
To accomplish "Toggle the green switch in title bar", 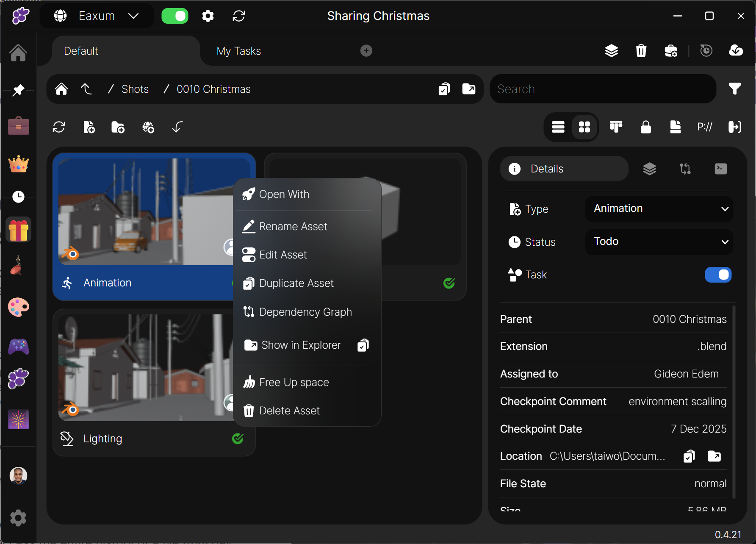I will [175, 16].
